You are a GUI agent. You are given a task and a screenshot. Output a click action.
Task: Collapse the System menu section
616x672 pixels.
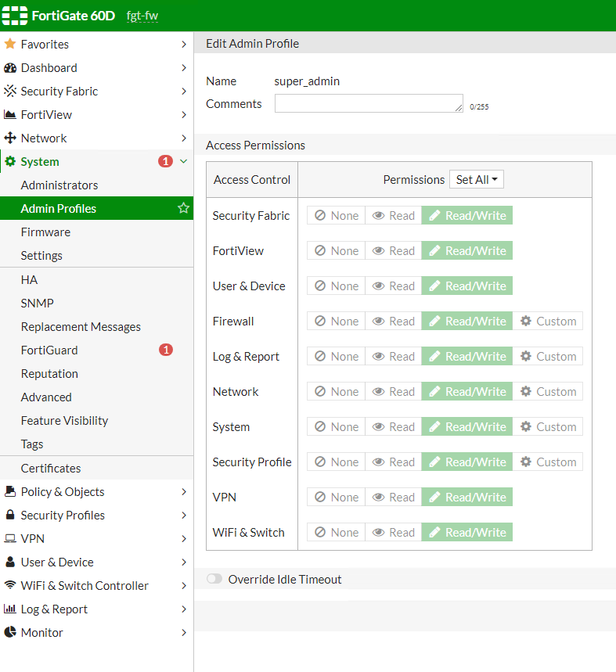(x=184, y=162)
